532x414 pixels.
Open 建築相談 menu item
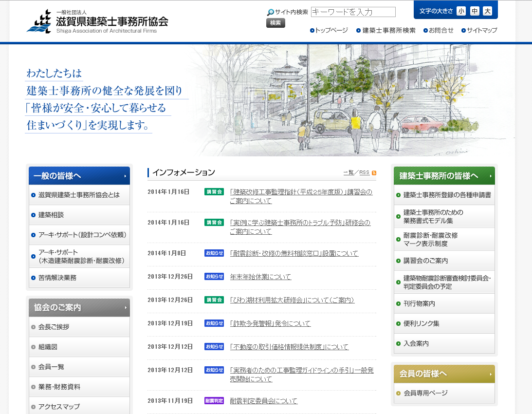click(x=79, y=215)
